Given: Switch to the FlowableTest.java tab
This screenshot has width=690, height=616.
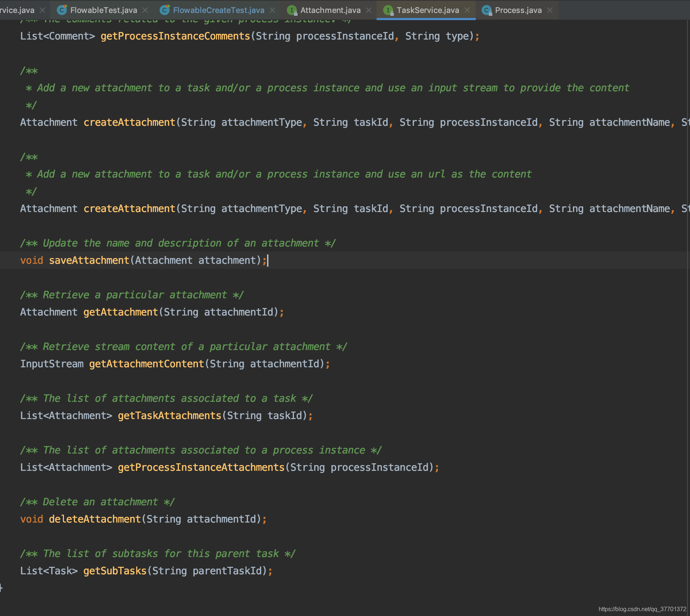Looking at the screenshot, I should click(103, 10).
